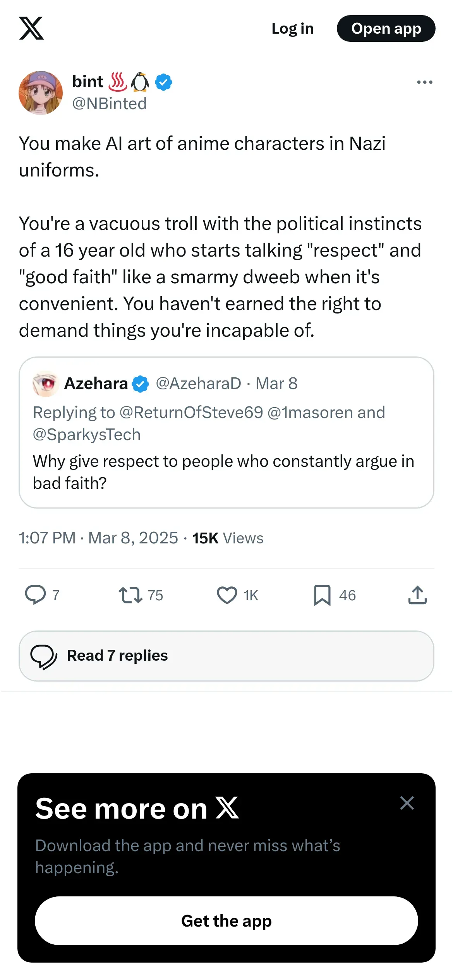453x980 pixels.
Task: Click the @ReturnOfSteve69 mention
Action: (x=191, y=413)
